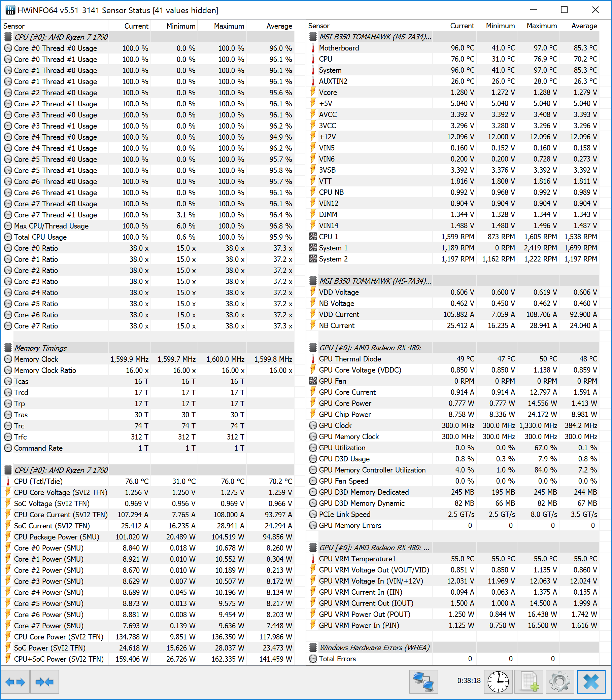Click the fan icon beside GPU Fan
The image size is (612, 700).
click(313, 381)
